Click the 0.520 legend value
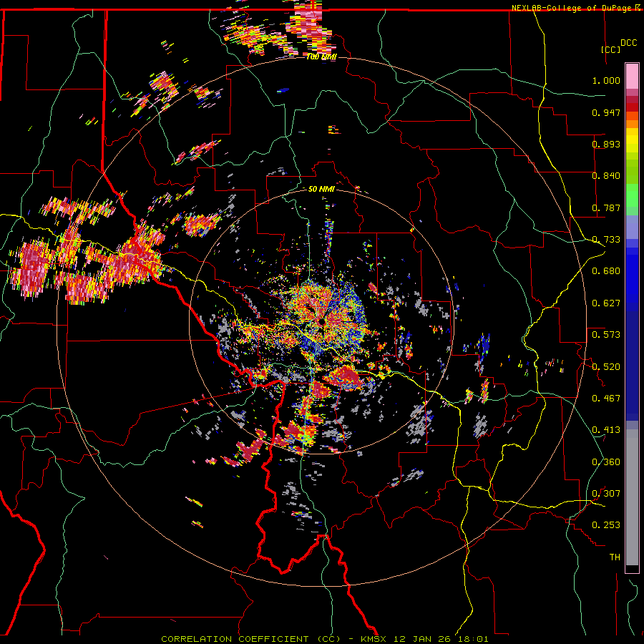This screenshot has width=644, height=644. (606, 367)
